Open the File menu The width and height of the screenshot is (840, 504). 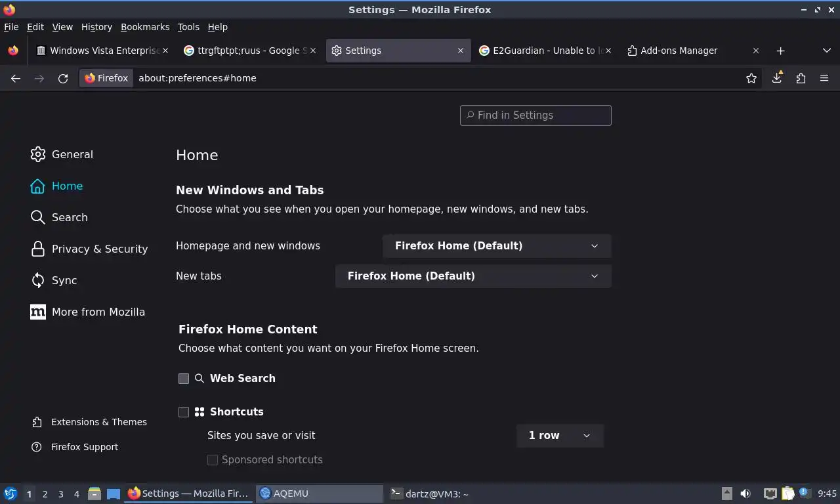click(11, 27)
